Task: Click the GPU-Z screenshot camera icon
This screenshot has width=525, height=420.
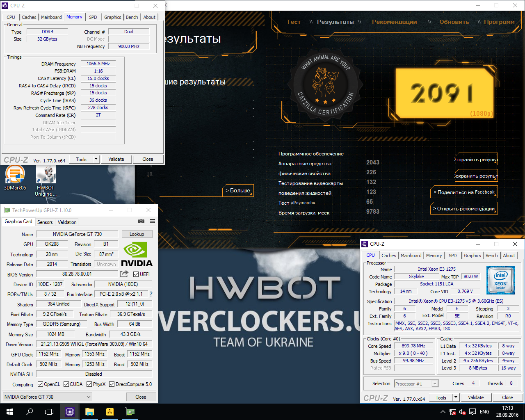Action: 141,221
